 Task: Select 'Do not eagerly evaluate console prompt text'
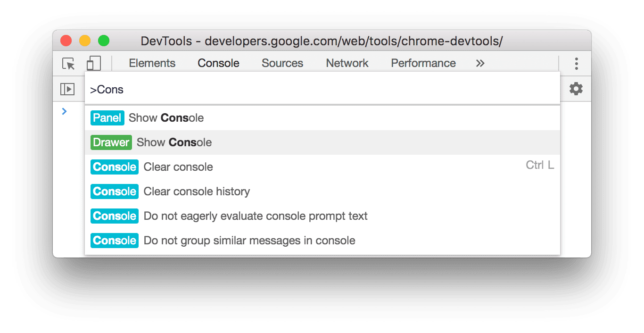click(x=256, y=216)
